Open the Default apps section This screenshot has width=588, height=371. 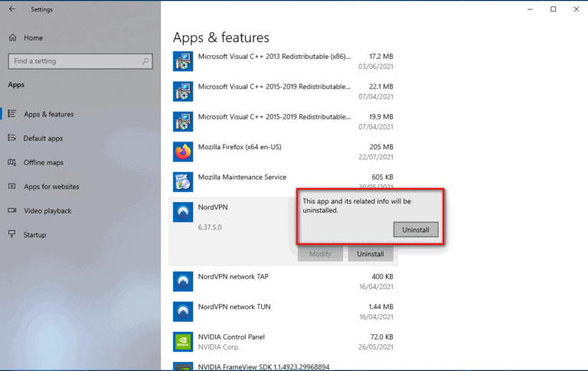pos(43,138)
